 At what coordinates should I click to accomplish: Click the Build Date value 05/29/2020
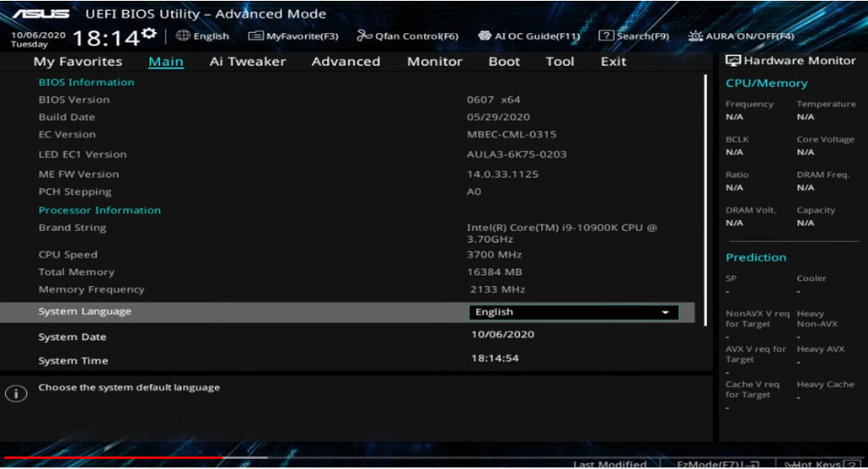tap(498, 117)
